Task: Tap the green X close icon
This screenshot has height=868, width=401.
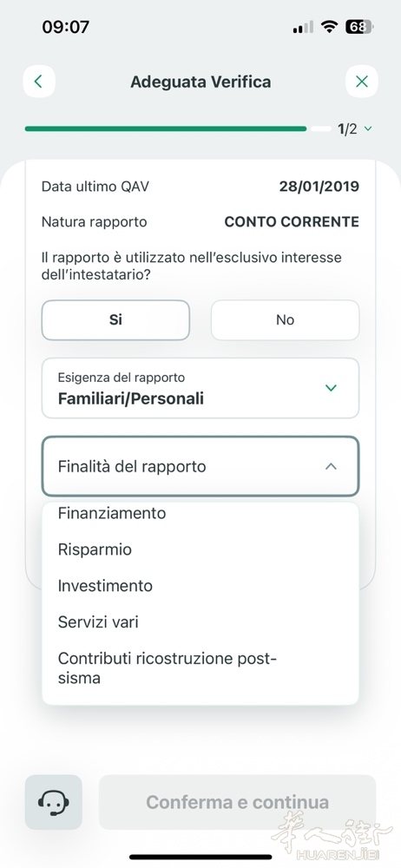Action: point(362,82)
